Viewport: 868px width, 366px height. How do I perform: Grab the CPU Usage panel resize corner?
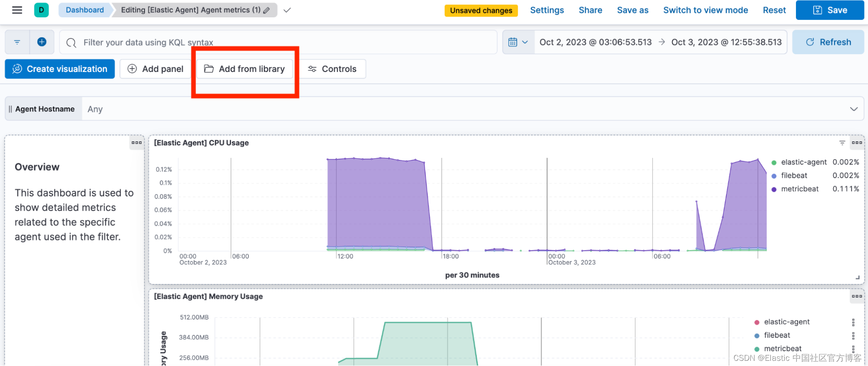(x=858, y=277)
